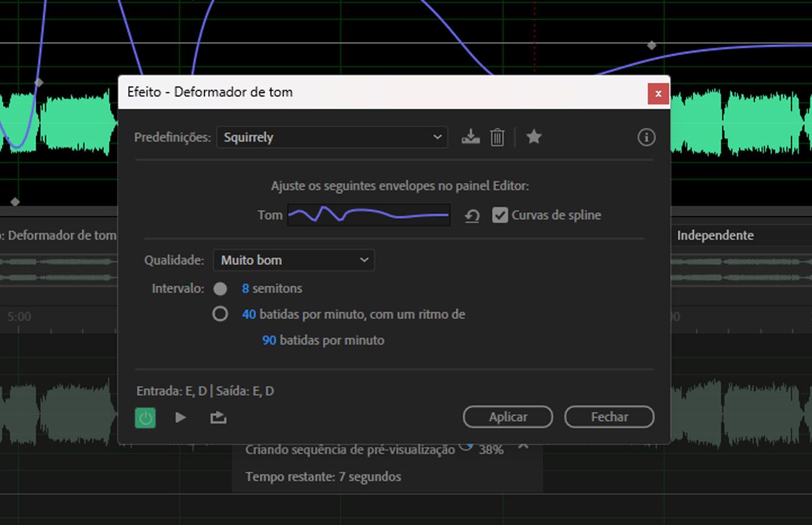The height and width of the screenshot is (525, 812).
Task: Delete the Squirrely preset
Action: (x=497, y=137)
